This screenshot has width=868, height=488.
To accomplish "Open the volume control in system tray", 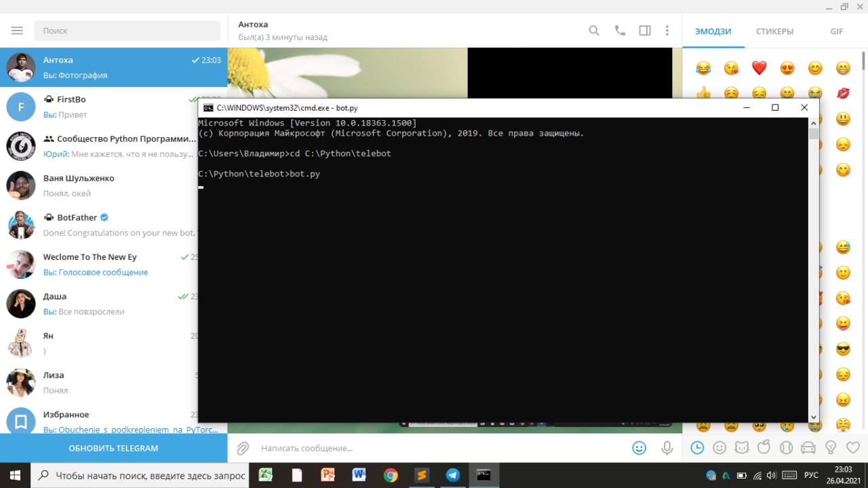I will pyautogui.click(x=772, y=476).
